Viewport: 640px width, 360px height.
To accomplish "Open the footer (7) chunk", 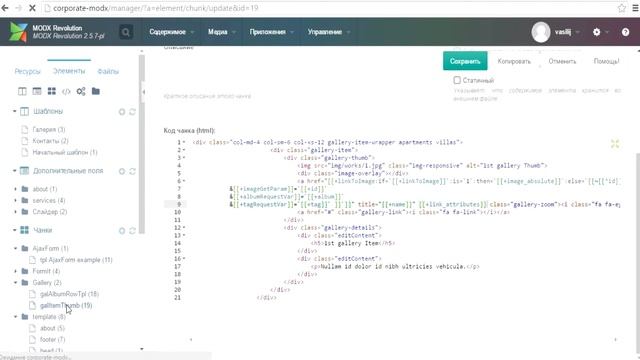I will pyautogui.click(x=52, y=340).
